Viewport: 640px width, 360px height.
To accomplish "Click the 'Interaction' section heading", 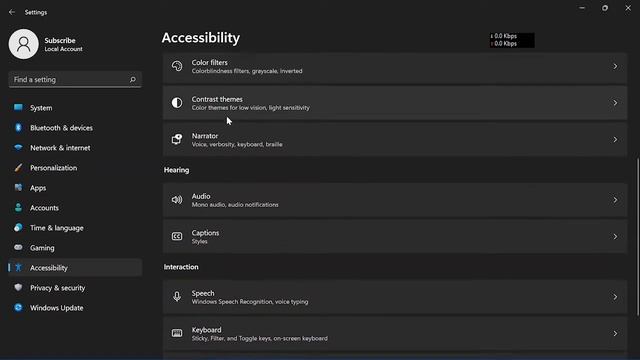I will point(181,267).
